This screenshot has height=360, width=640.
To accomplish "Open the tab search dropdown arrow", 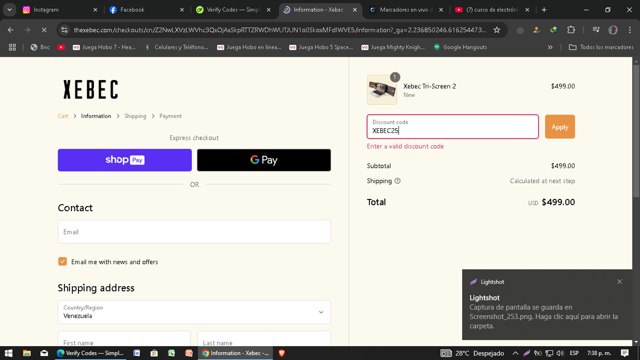I will pos(9,10).
